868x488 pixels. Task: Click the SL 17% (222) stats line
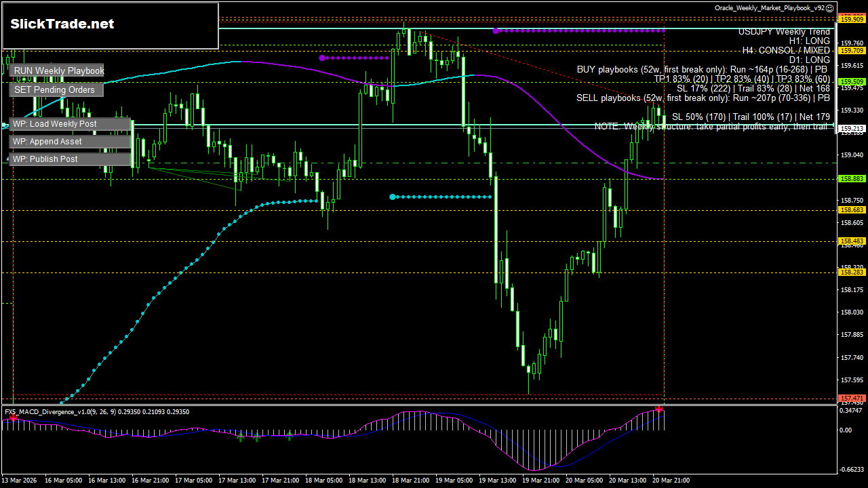[x=753, y=89]
